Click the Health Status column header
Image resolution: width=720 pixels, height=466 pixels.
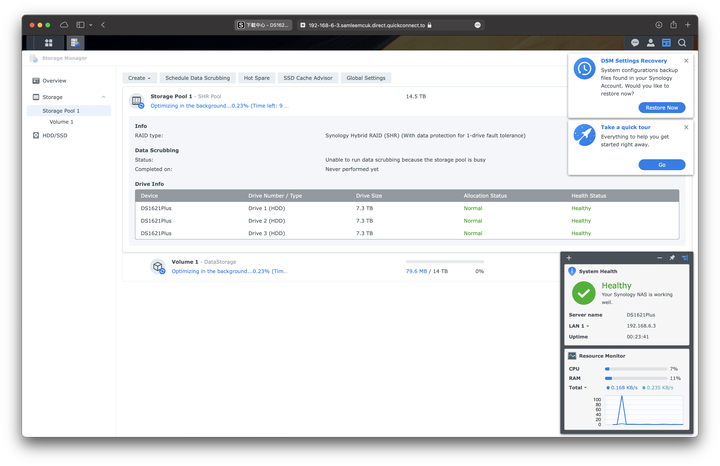point(589,196)
